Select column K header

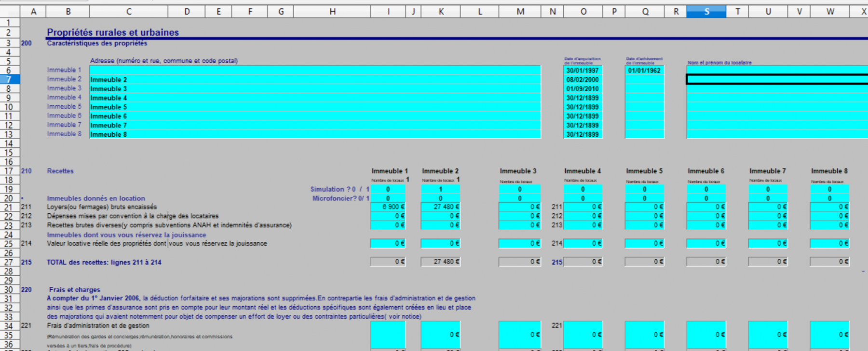[x=441, y=12]
